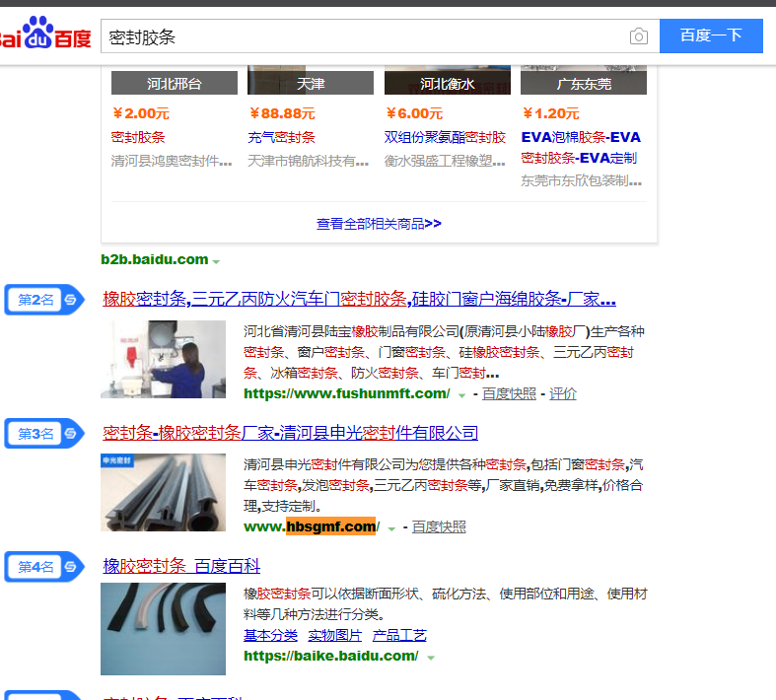Open 充气密封条 product link
Screen dimensions: 776x700
click(281, 137)
